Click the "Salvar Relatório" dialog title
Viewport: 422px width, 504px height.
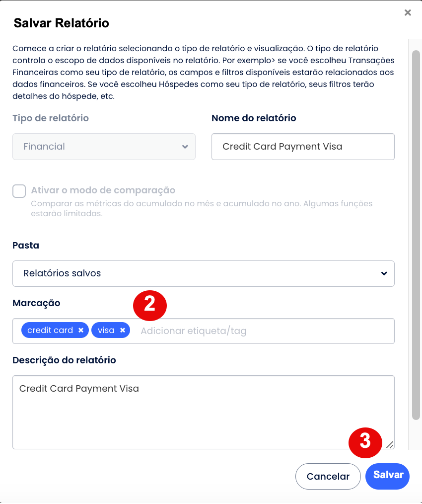click(62, 23)
